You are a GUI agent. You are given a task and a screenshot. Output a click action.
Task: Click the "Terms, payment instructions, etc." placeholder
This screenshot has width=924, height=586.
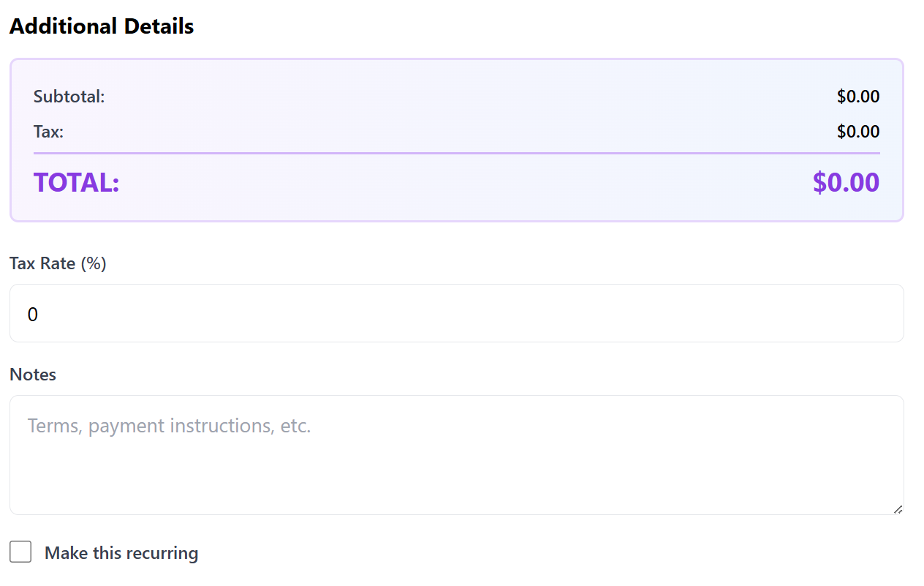click(169, 426)
